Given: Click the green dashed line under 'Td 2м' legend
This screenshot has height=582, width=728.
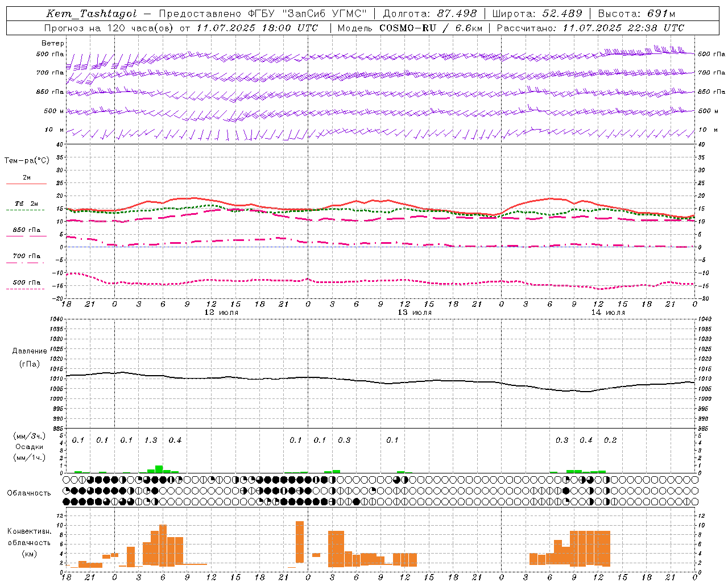Looking at the screenshot, I should (x=25, y=210).
